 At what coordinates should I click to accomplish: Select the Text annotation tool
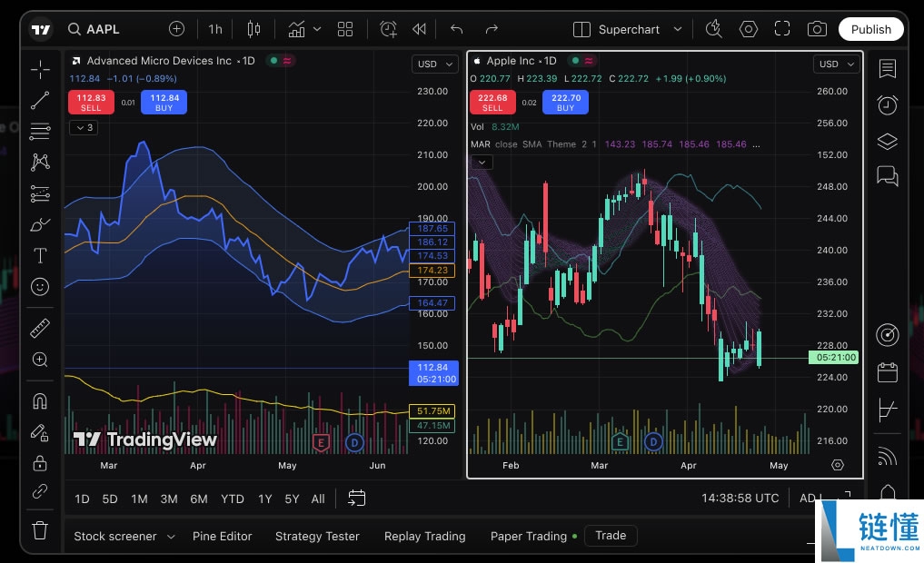[x=40, y=255]
